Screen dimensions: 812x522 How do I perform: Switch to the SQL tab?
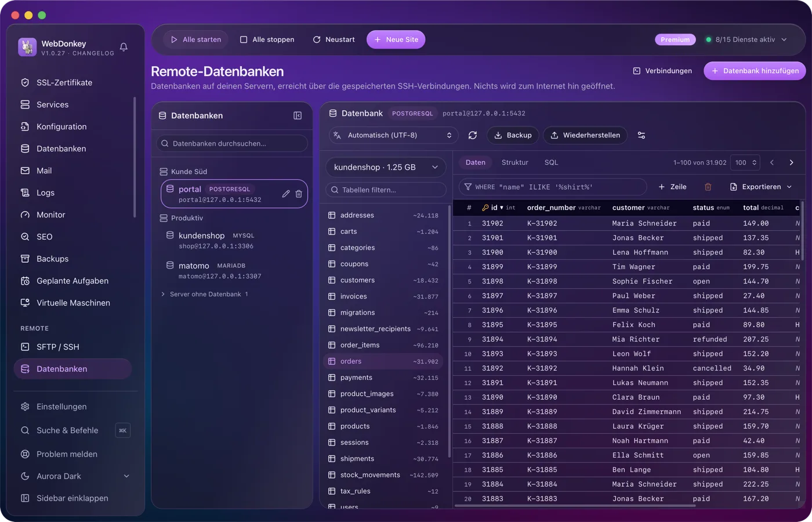(x=551, y=162)
